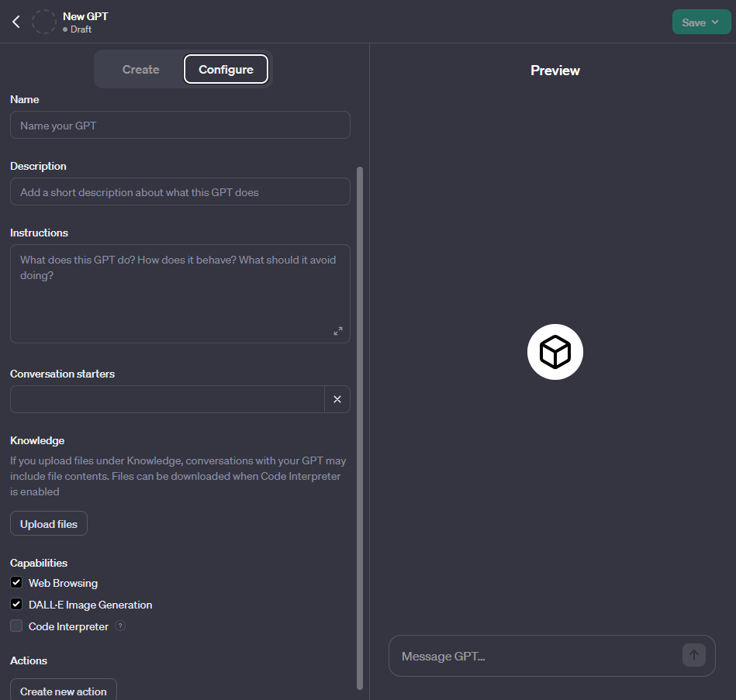Click Create new action button
Screen dimensions: 736x700
pos(64,691)
